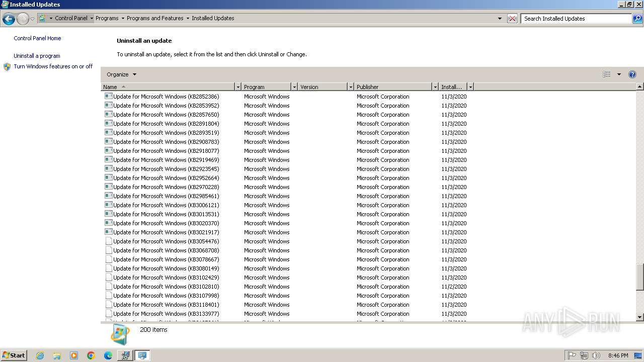Expand Programs and Features breadcrumb arrow

tap(188, 18)
